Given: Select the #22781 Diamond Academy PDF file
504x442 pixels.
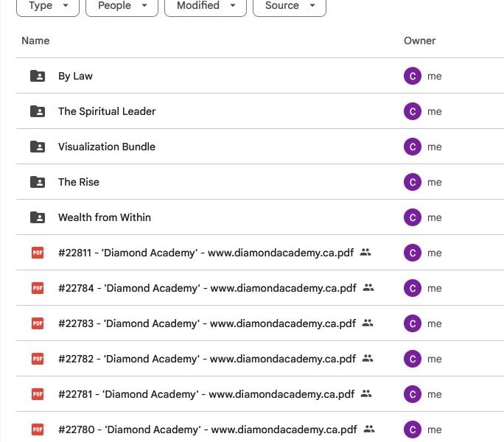Looking at the screenshot, I should (x=206, y=394).
